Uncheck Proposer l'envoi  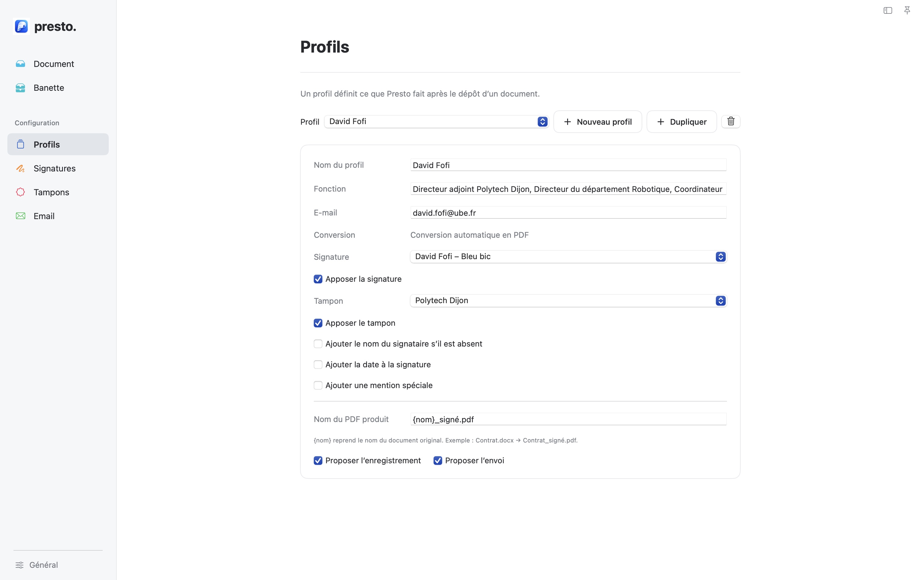pyautogui.click(x=438, y=461)
